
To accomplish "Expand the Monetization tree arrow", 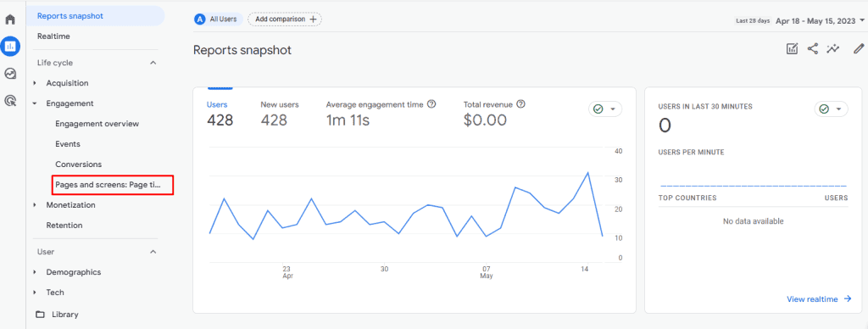I will pos(35,205).
